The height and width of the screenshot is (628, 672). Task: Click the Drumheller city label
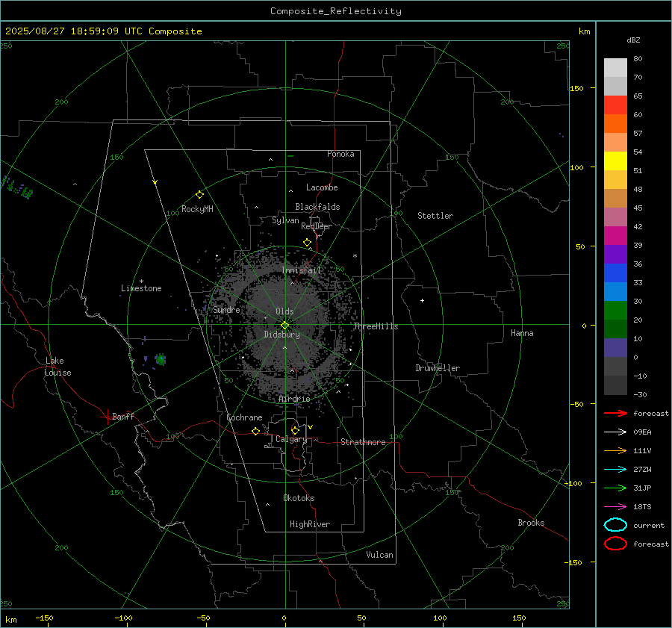click(437, 368)
